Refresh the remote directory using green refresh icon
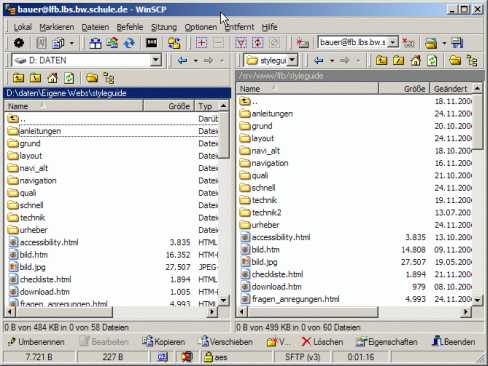Screen dimensions: 488x366 432,60
